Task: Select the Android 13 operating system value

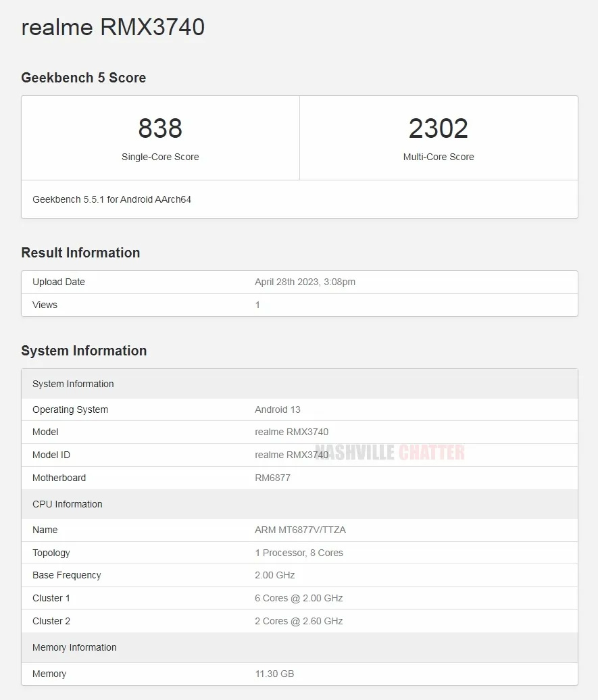Action: tap(277, 409)
